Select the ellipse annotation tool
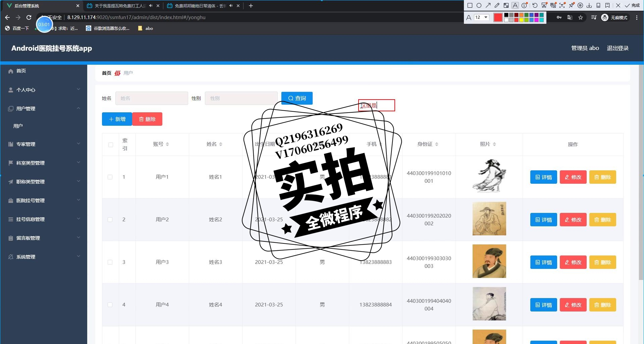 (x=479, y=5)
